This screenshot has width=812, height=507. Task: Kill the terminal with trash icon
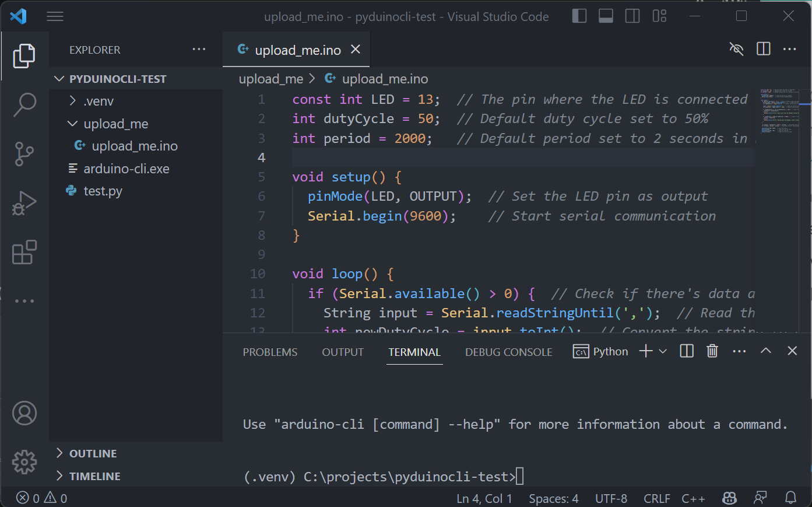712,351
